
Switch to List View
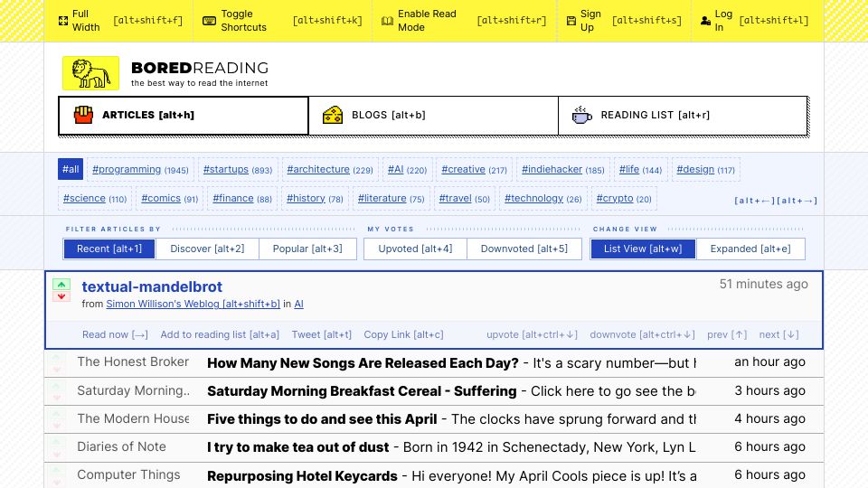point(643,249)
